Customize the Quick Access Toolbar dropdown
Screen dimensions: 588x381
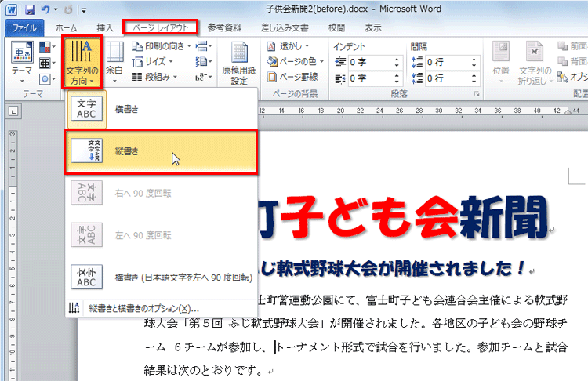pos(84,10)
